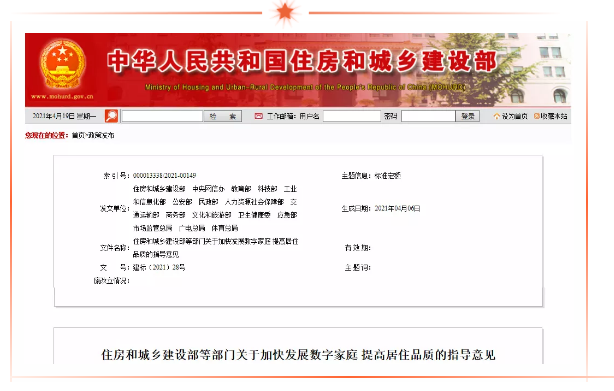The height and width of the screenshot is (391, 614).
Task: Focus the site search text field
Action: [162, 116]
